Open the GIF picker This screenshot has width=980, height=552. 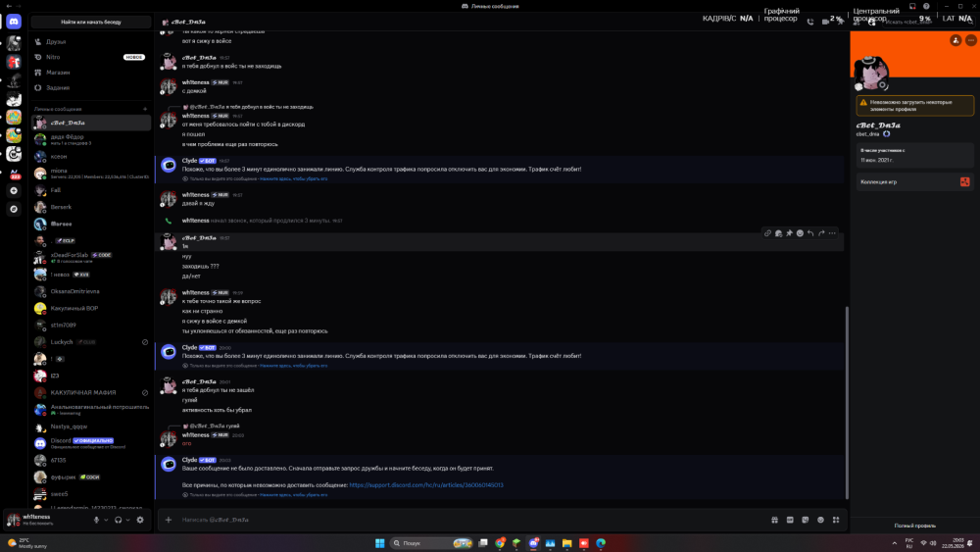[790, 520]
